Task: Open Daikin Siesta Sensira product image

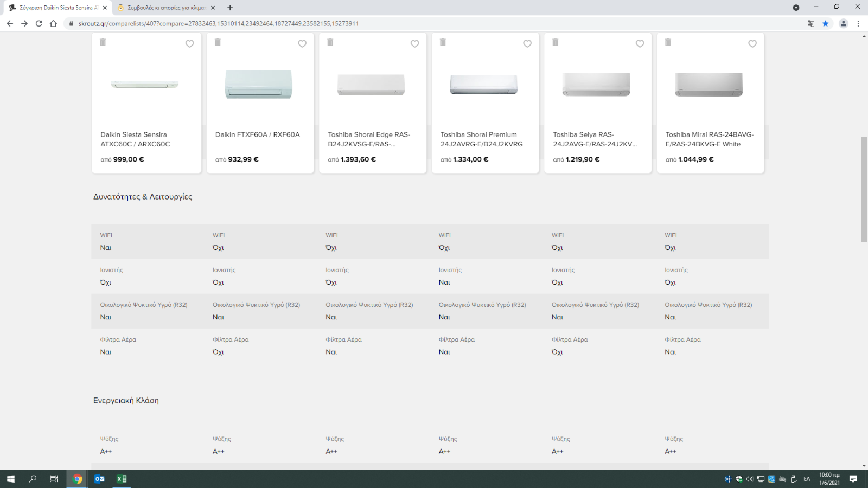Action: pyautogui.click(x=145, y=85)
